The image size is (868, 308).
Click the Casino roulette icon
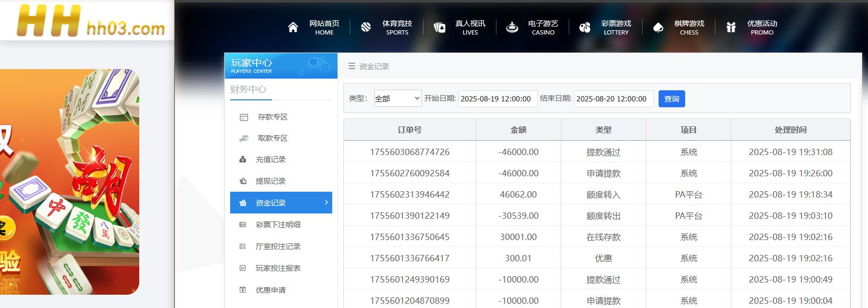pyautogui.click(x=512, y=28)
